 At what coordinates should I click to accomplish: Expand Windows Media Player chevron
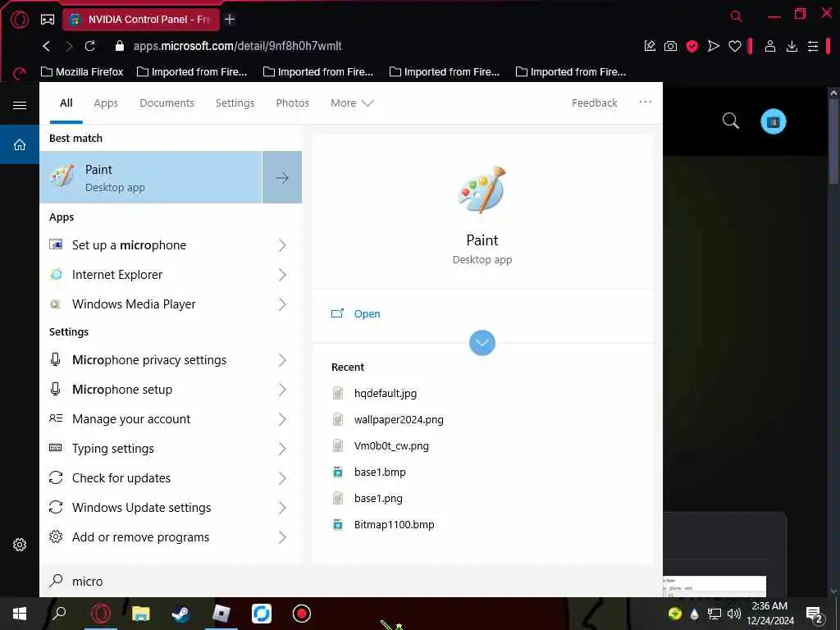[x=282, y=304]
